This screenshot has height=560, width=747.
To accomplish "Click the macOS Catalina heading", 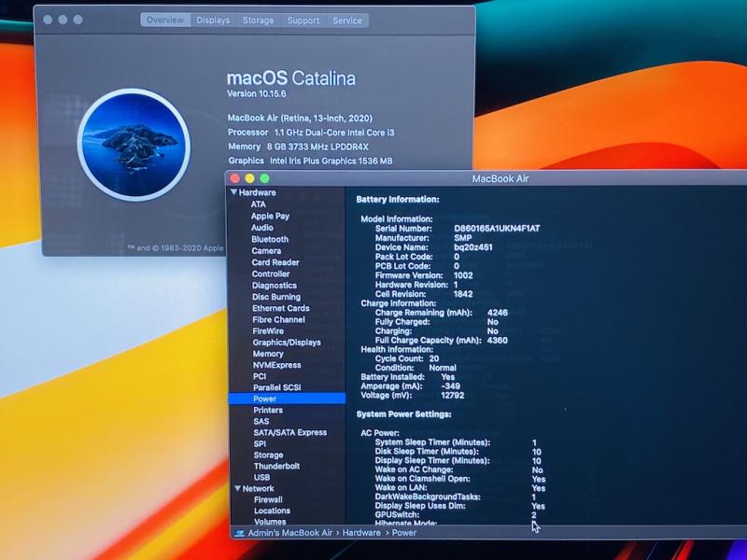I will 291,78.
